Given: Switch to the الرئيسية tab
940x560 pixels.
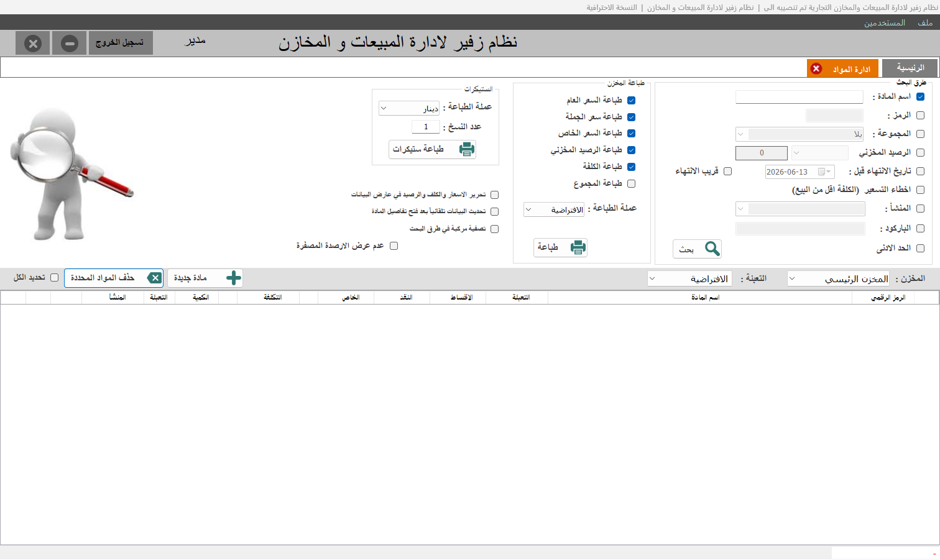Looking at the screenshot, I should (x=910, y=68).
